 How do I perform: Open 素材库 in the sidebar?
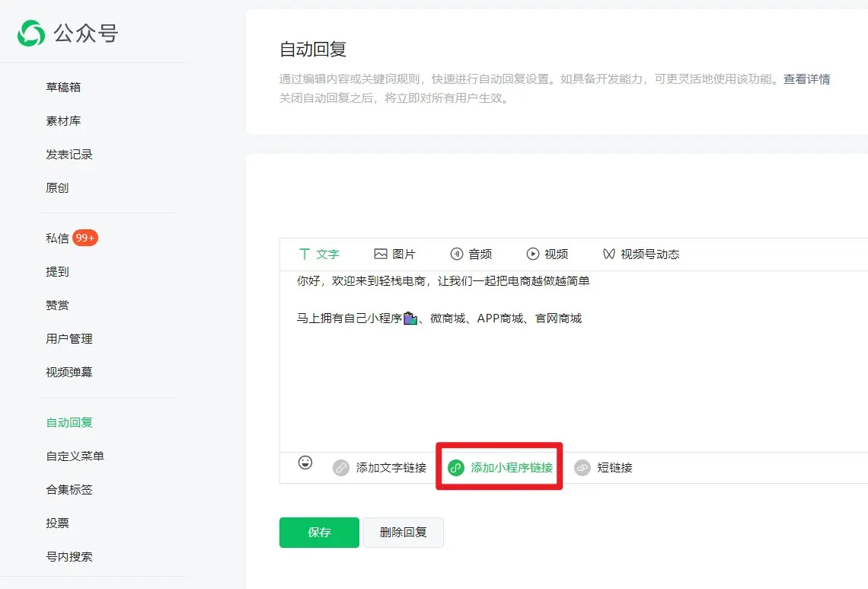(x=63, y=120)
